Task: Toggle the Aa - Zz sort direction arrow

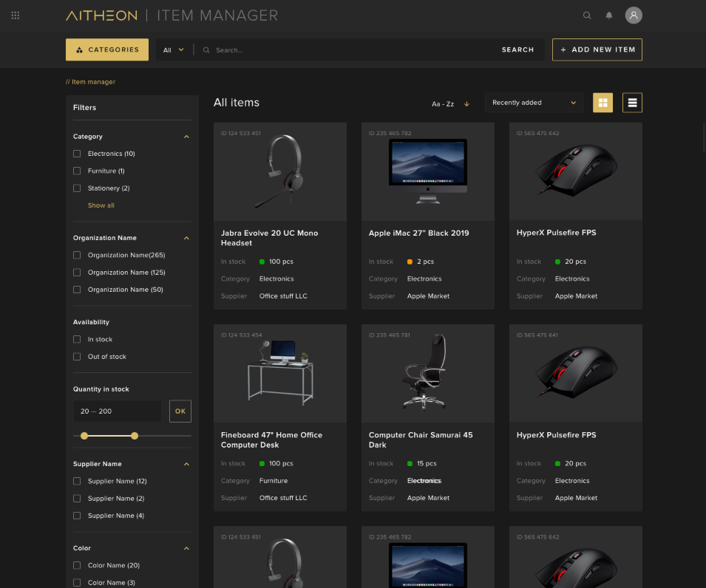Action: [x=466, y=104]
